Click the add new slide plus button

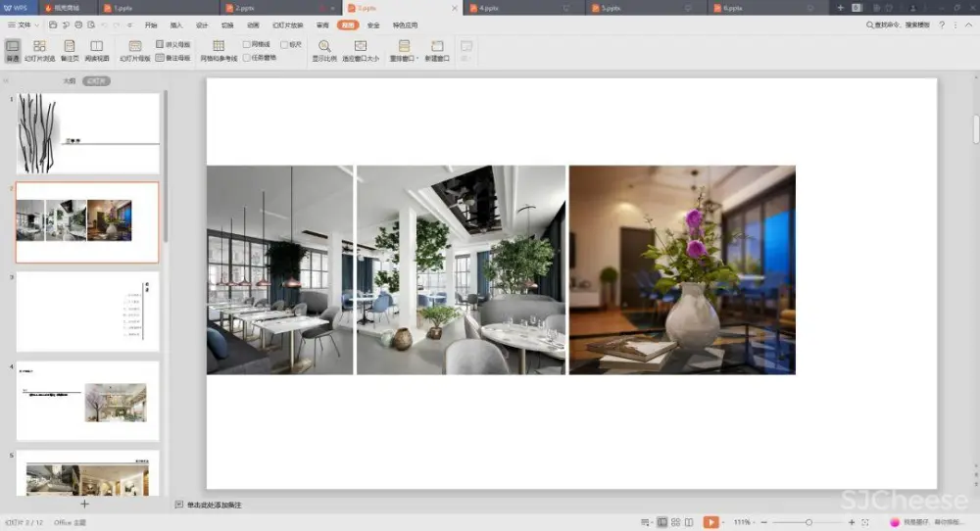[84, 504]
